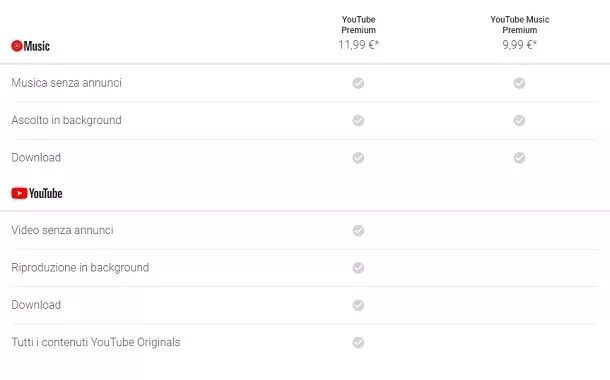Click YouTube video Download checkmark

pyautogui.click(x=358, y=305)
